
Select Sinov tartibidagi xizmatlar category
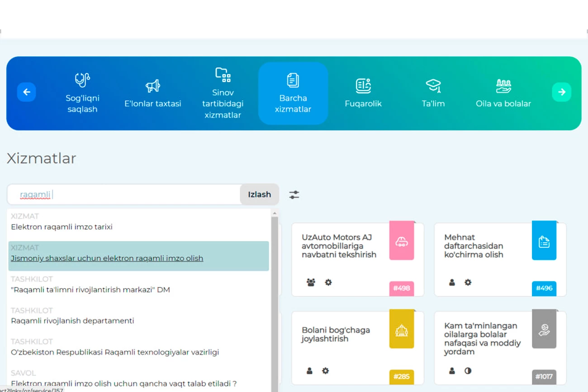[x=223, y=93]
